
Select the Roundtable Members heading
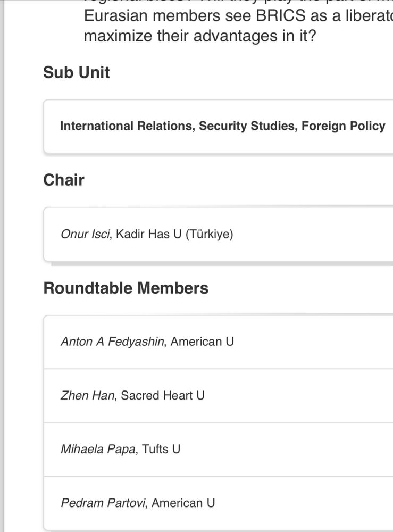pos(126,288)
